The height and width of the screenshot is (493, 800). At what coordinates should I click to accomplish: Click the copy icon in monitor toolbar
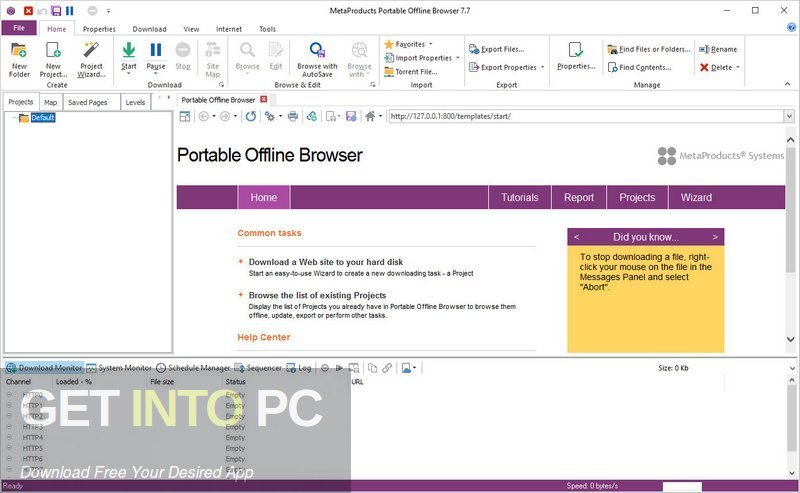[x=372, y=367]
